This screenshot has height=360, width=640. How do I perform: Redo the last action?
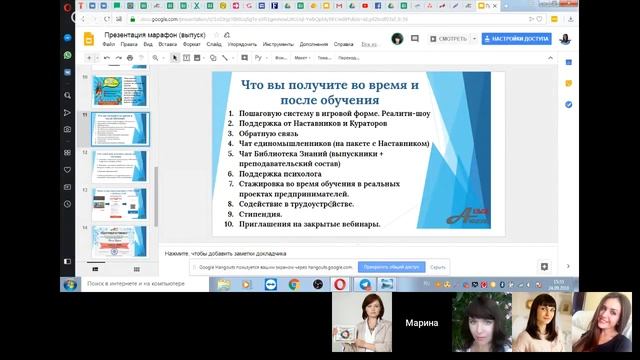(x=118, y=58)
